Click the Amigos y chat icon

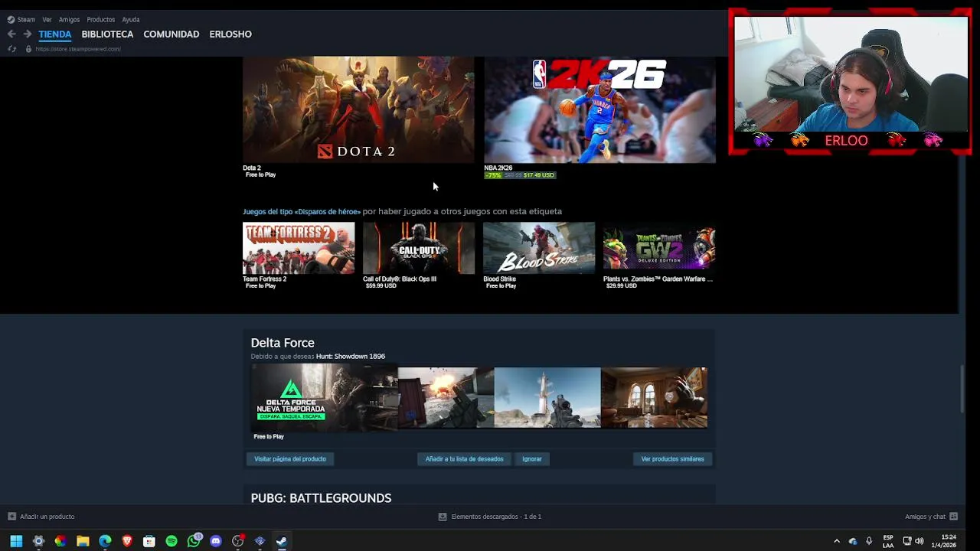tap(953, 517)
